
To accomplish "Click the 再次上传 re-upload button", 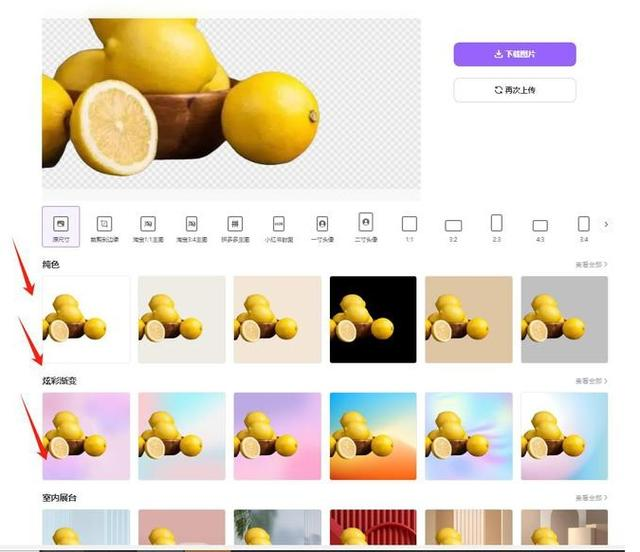I will pyautogui.click(x=514, y=90).
